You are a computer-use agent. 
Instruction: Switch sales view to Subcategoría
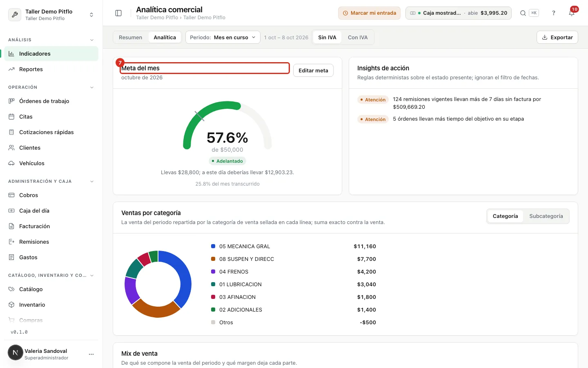pos(546,216)
